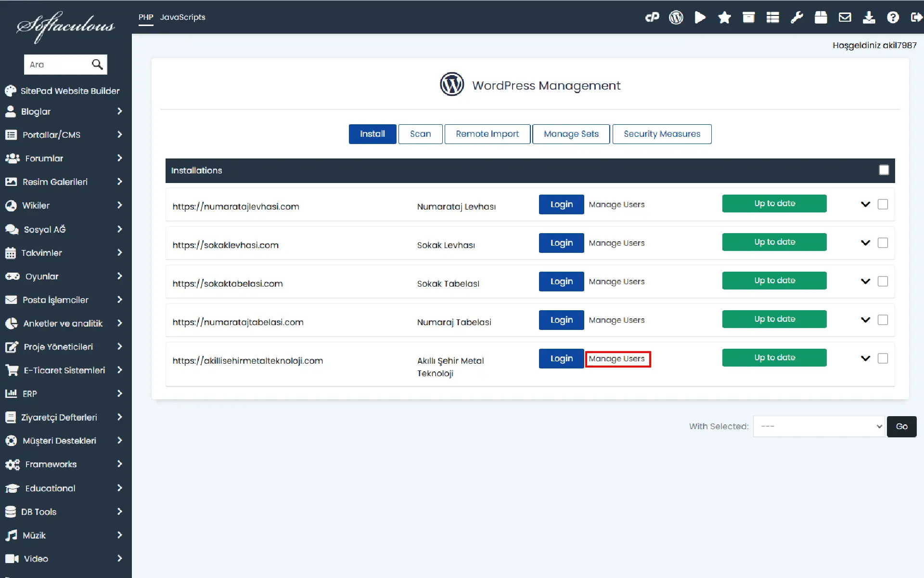The width and height of the screenshot is (924, 578).
Task: Expand details arrow for numaratajtabelasi.com
Action: (x=865, y=320)
